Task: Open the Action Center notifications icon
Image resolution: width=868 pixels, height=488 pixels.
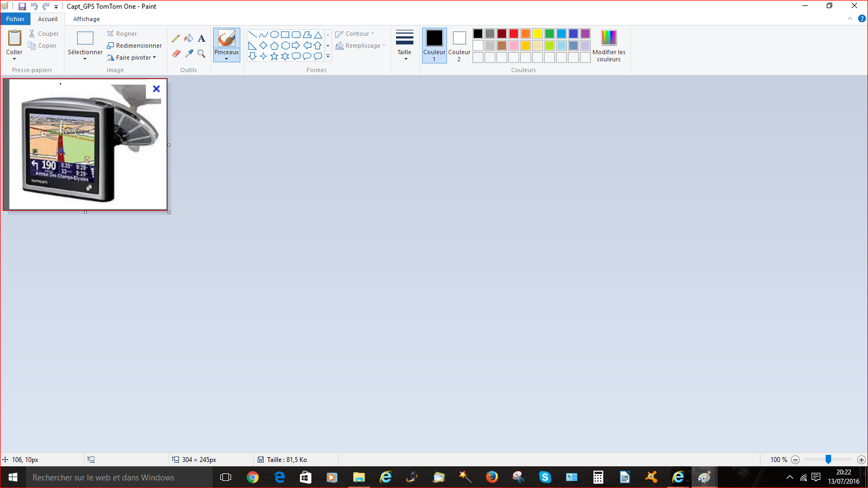Action: 816,477
